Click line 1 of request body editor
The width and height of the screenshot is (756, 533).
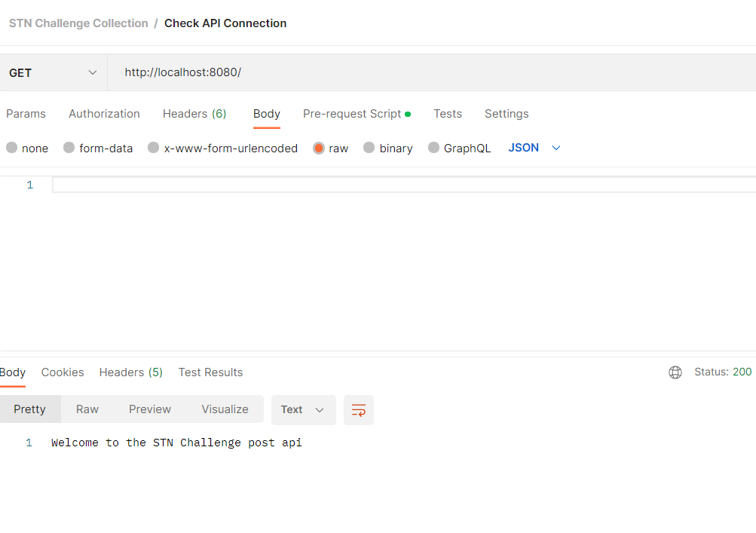pyautogui.click(x=404, y=185)
